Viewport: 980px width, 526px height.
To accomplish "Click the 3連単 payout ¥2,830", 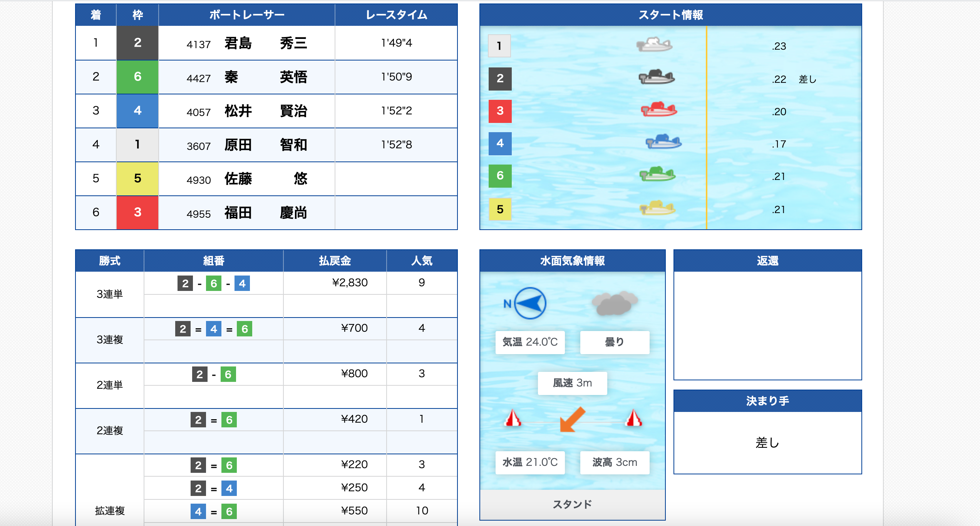I will coord(350,283).
